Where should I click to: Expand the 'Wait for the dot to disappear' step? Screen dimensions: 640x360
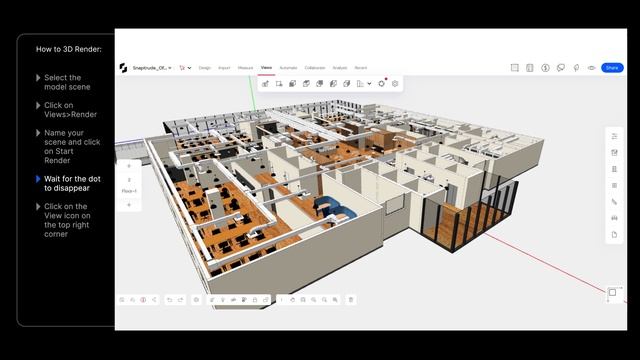pos(38,179)
